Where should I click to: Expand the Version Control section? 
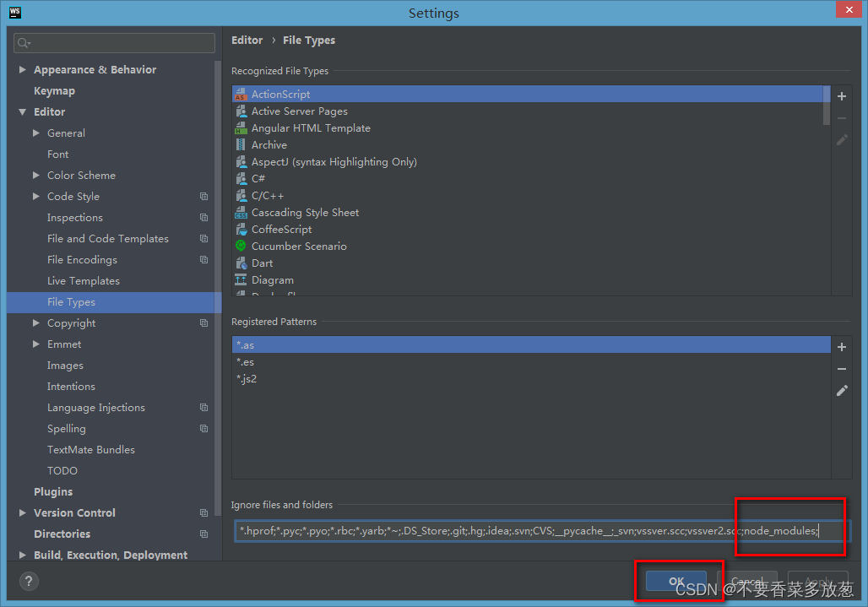pos(22,512)
